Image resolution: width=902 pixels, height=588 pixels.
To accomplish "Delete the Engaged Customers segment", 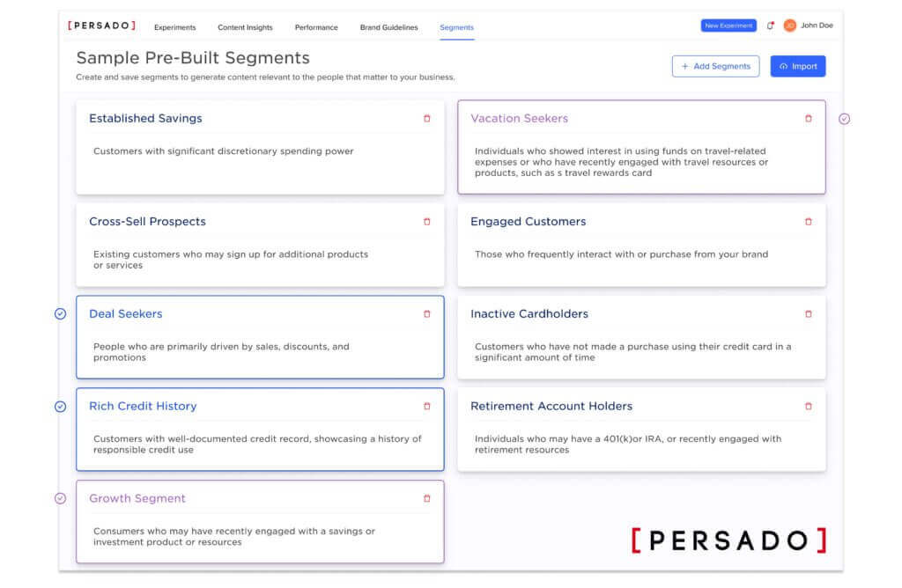I will point(809,222).
